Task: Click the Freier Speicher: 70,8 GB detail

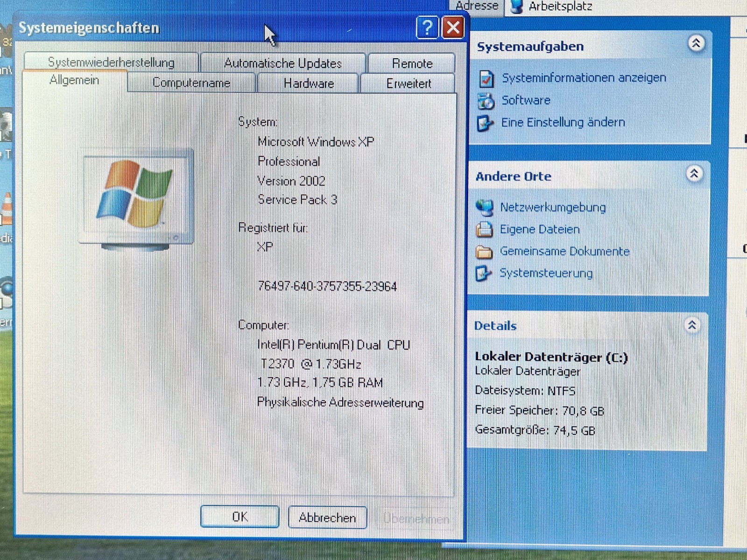Action: click(x=539, y=410)
